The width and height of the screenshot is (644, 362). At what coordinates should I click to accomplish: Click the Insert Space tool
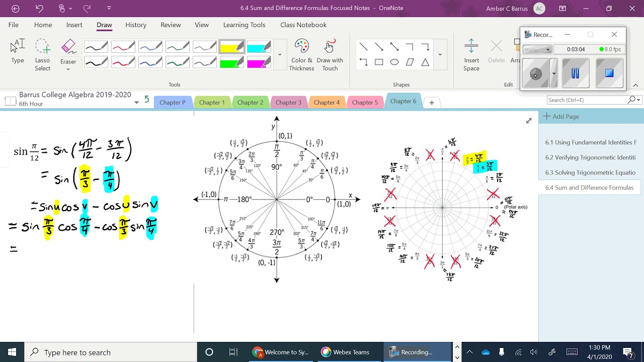[471, 55]
